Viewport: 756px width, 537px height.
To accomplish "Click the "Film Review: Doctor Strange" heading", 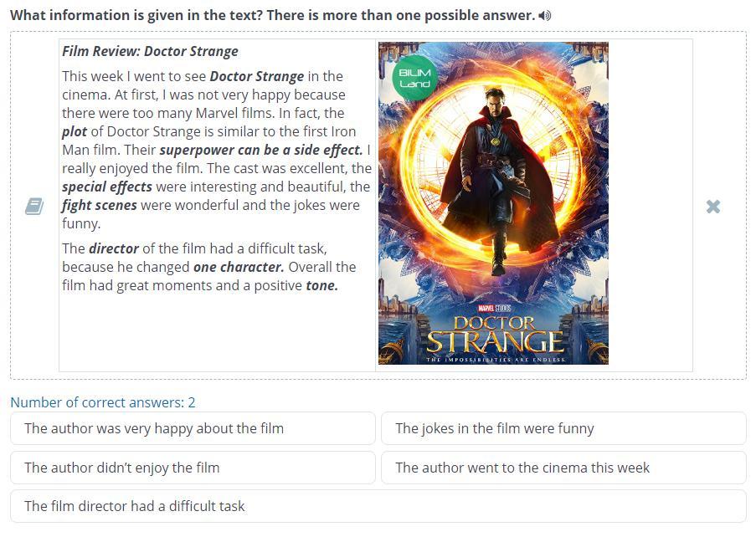I will (150, 51).
